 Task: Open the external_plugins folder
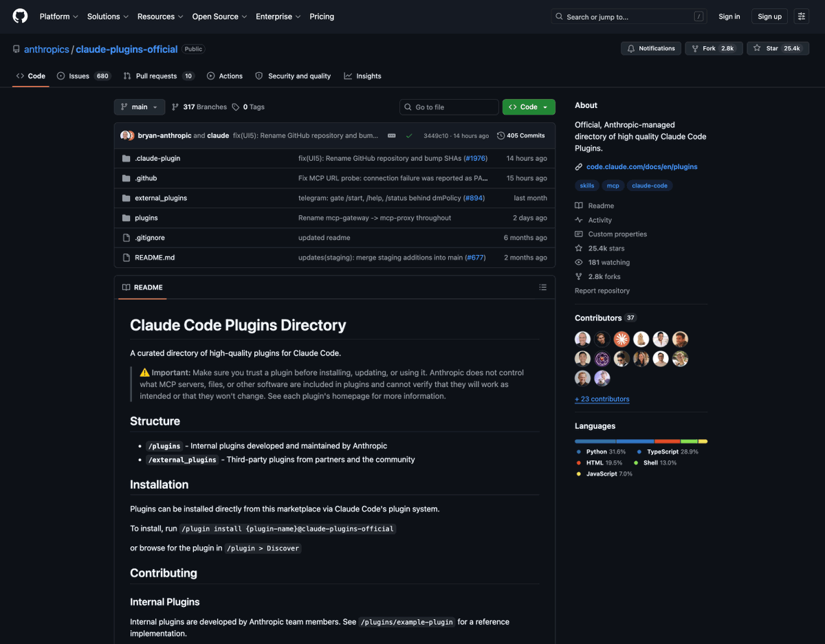pos(161,198)
